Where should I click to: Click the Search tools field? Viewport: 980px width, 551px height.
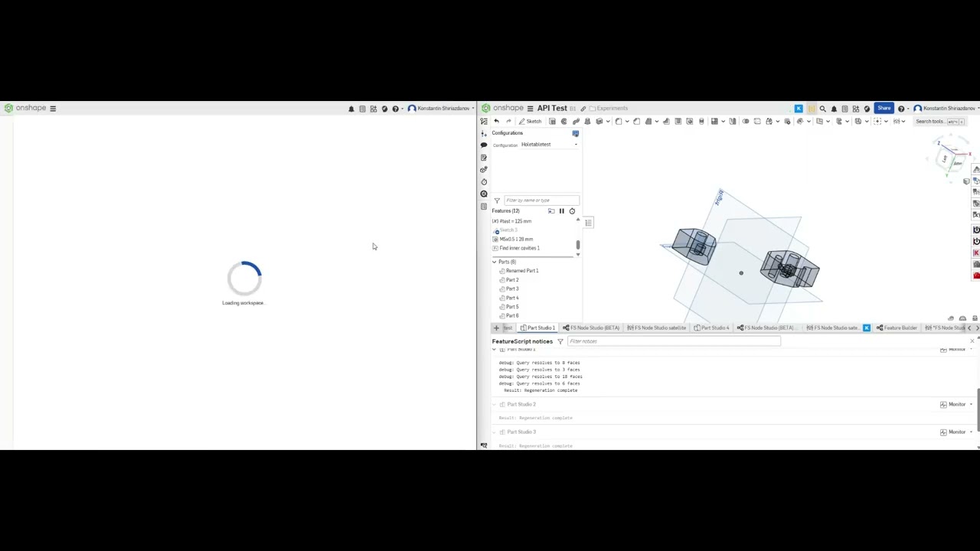(939, 121)
